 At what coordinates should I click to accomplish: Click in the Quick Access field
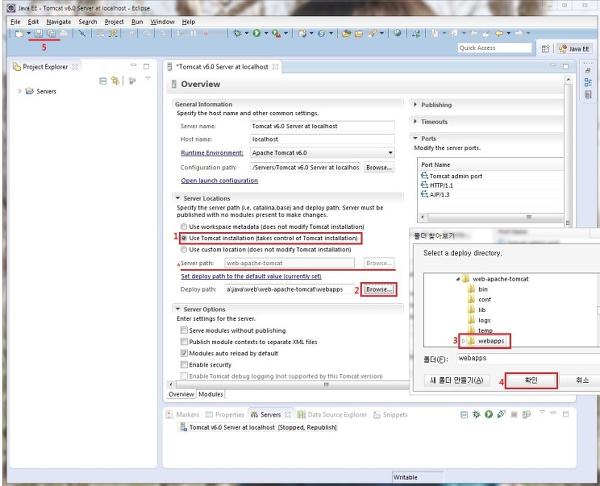494,48
